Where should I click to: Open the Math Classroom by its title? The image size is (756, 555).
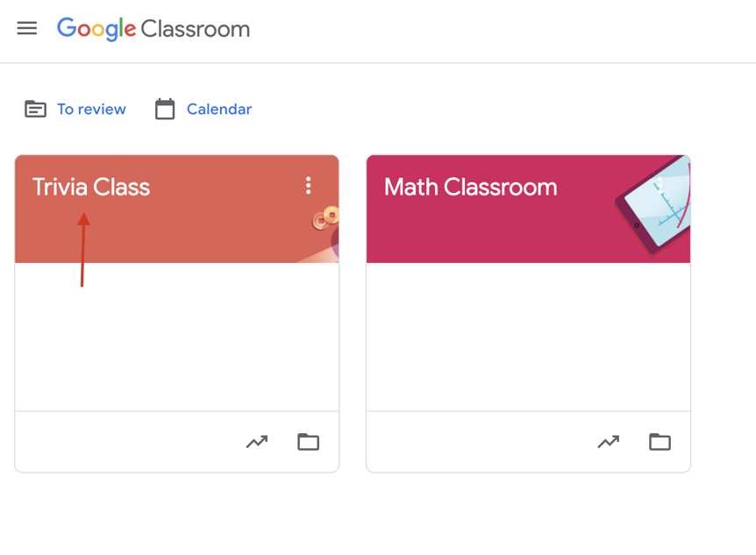[471, 186]
